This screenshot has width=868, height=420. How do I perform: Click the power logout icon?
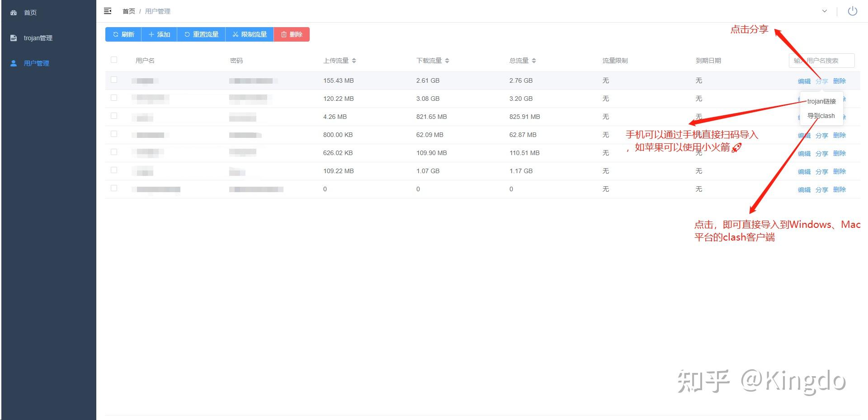click(x=852, y=11)
